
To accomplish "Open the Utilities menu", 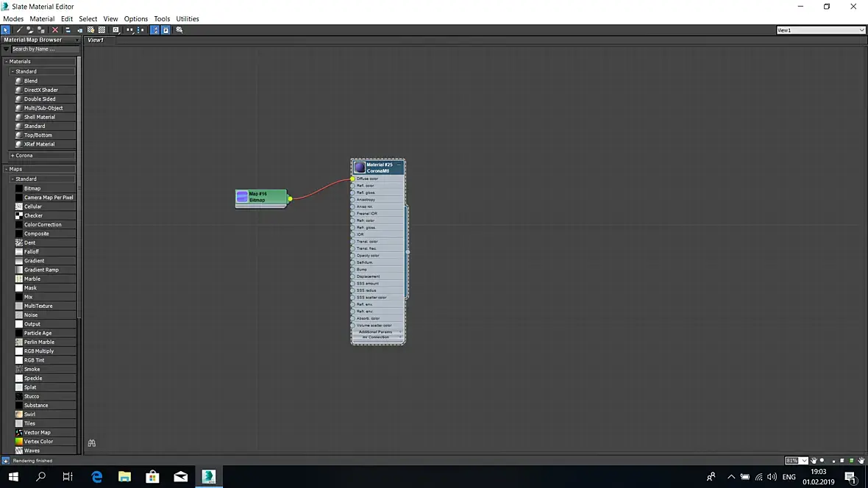I will pos(187,19).
